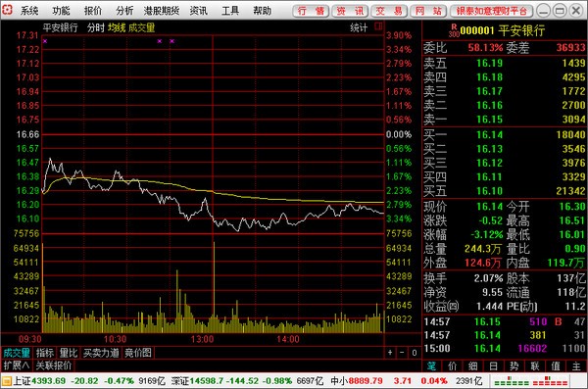The image size is (588, 389).
Task: Click the green-red bar indicator in status bar
Action: point(530,381)
